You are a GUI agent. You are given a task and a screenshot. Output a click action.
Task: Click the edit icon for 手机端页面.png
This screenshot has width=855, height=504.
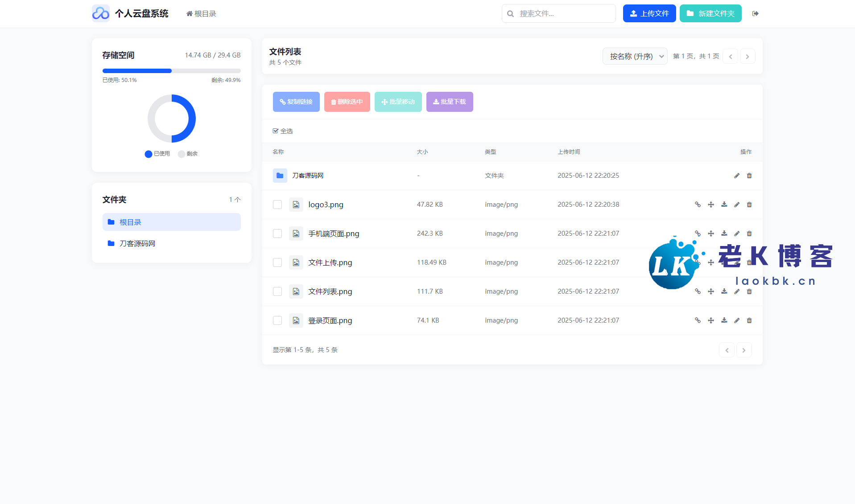737,234
